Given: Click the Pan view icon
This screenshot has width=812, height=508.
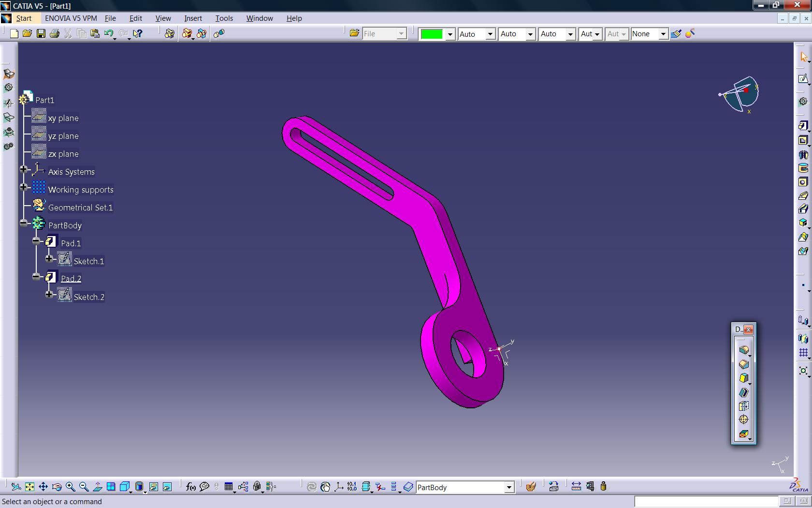Looking at the screenshot, I should tap(43, 487).
